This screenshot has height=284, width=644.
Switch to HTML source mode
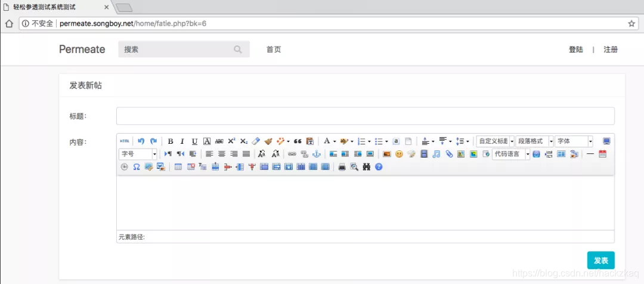(125, 141)
